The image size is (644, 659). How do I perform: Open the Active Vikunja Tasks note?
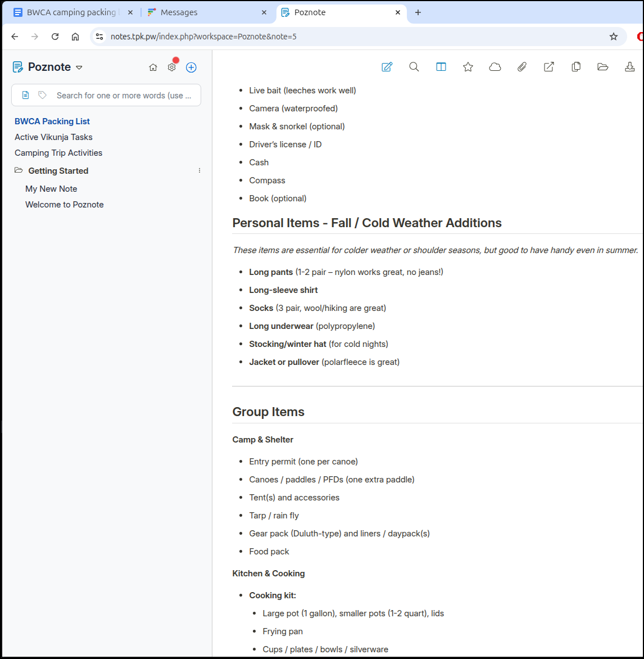point(53,137)
